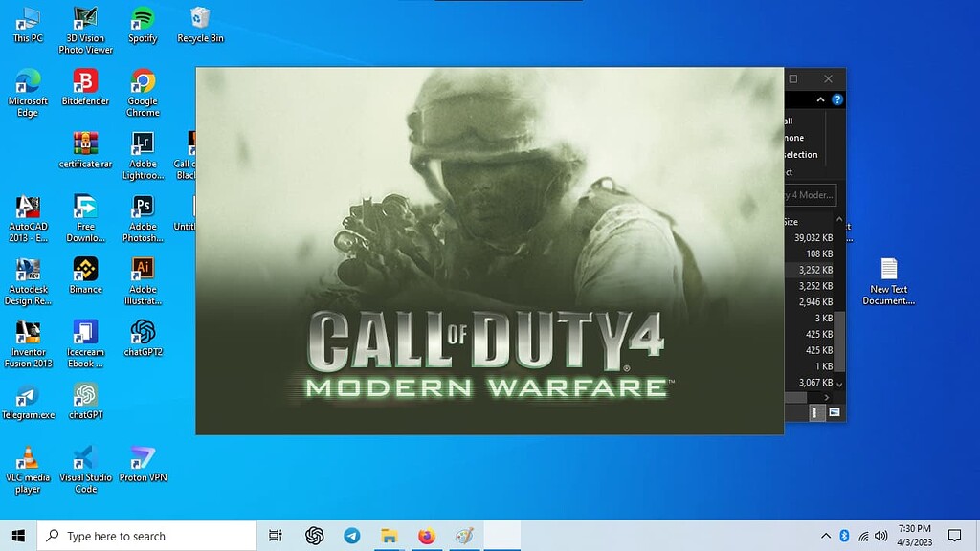Minimize the Explorer ribbon with the chevron
The height and width of the screenshot is (551, 980).
click(821, 99)
